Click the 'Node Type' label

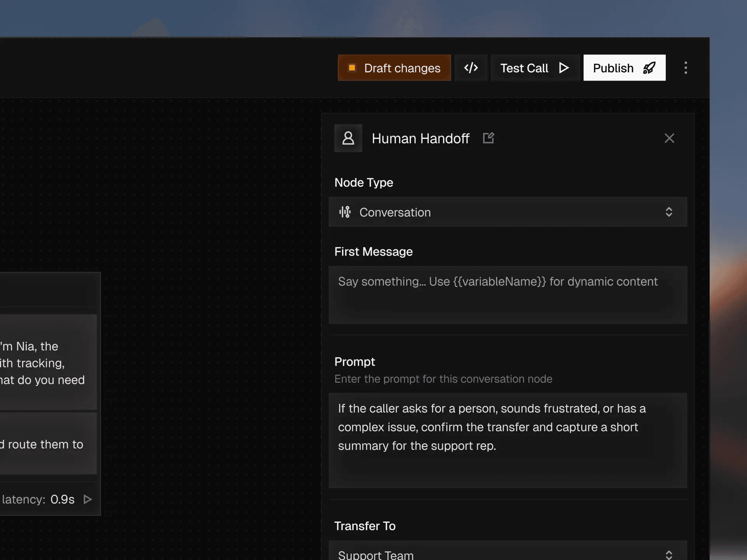point(364,182)
